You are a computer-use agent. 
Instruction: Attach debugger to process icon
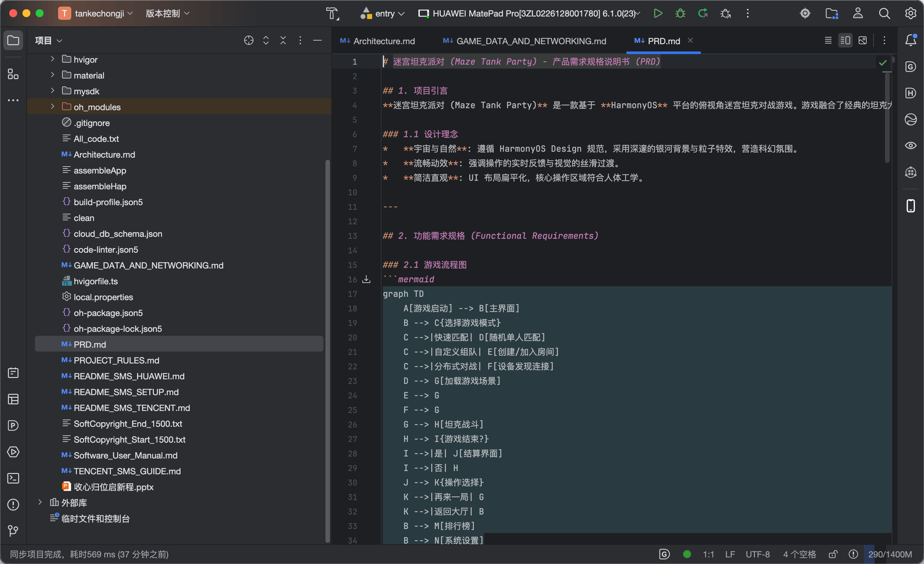pos(725,14)
